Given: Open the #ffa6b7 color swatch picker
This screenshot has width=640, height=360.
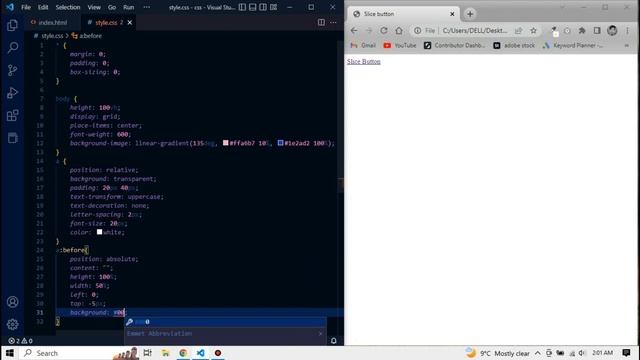Looking at the screenshot, I should tap(225, 143).
